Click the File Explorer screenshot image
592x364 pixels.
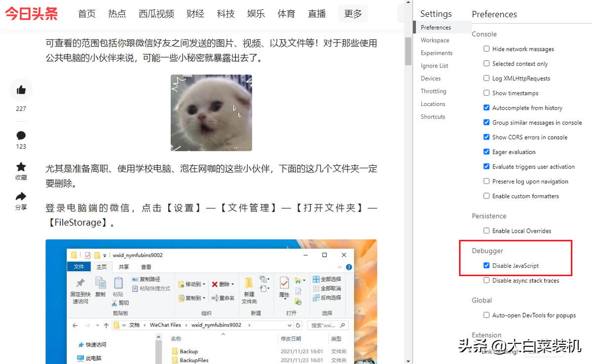(211, 302)
